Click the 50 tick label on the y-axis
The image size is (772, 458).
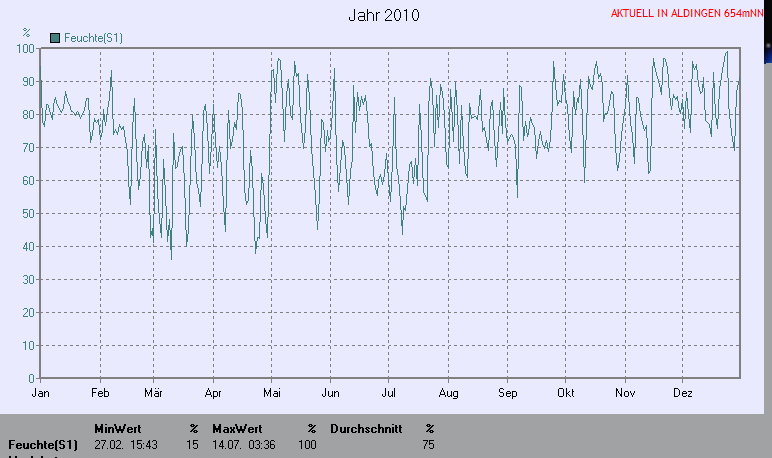(x=29, y=213)
